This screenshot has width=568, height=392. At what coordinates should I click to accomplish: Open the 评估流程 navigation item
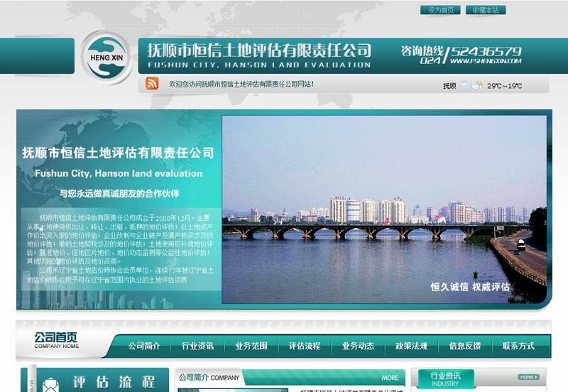pos(305,347)
